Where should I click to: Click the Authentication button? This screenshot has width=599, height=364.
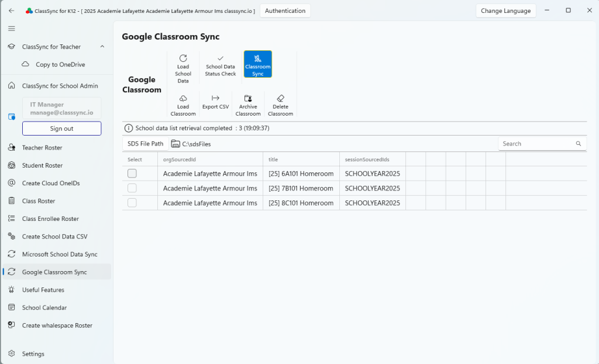[285, 11]
